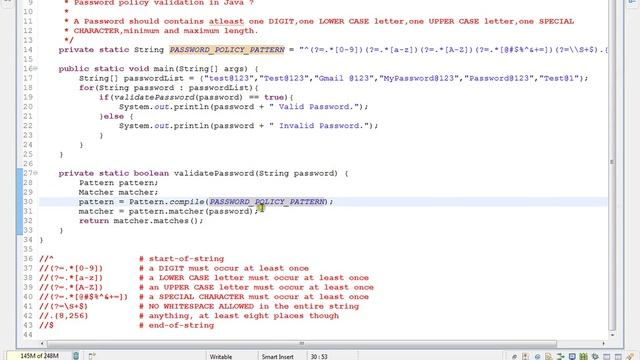
Task: Click " Invalid Password." string on line 22
Action: [x=318, y=126]
